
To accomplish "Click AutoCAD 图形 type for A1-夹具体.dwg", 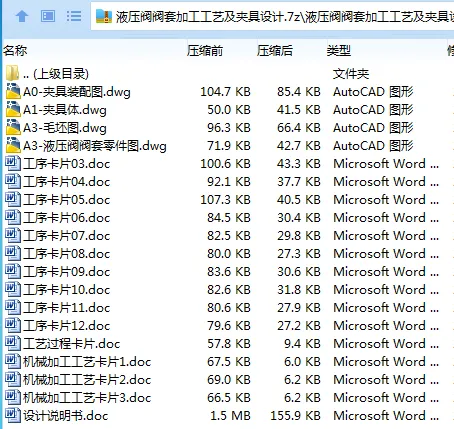I will tap(373, 110).
